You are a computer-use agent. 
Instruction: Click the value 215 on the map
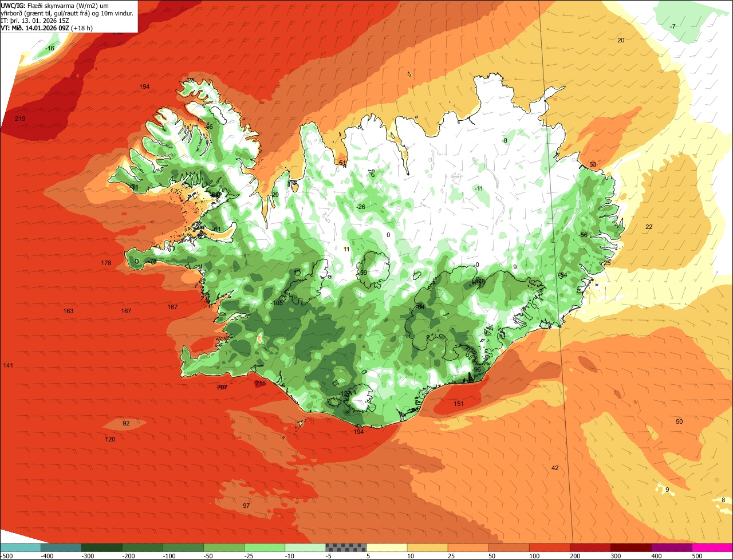click(261, 383)
